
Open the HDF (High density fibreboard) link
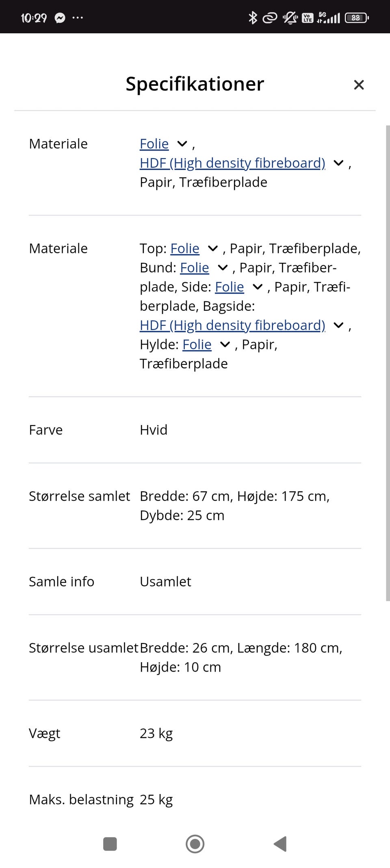click(232, 163)
